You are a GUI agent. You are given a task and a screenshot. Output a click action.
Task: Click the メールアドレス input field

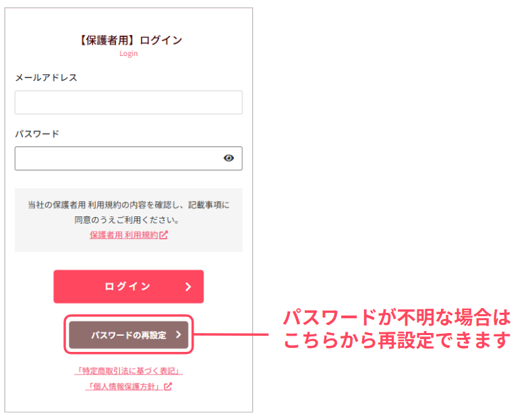pyautogui.click(x=128, y=102)
